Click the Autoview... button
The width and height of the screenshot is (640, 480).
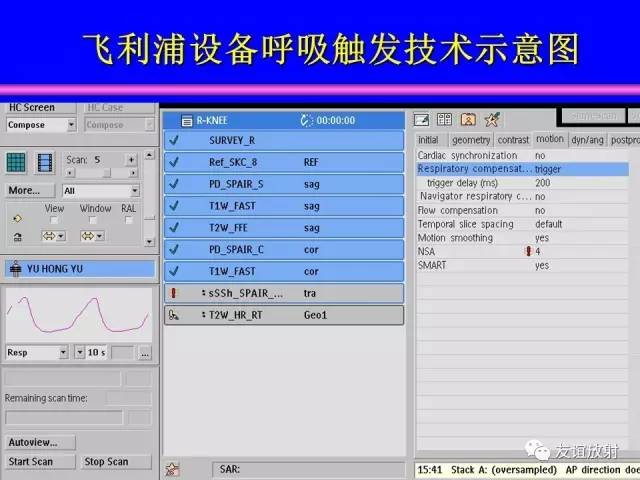pos(40,442)
